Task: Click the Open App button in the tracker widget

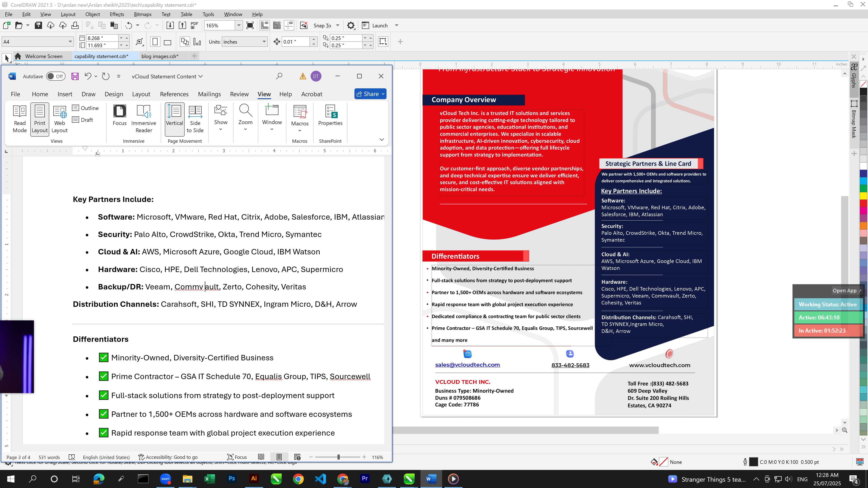Action: 847,291
